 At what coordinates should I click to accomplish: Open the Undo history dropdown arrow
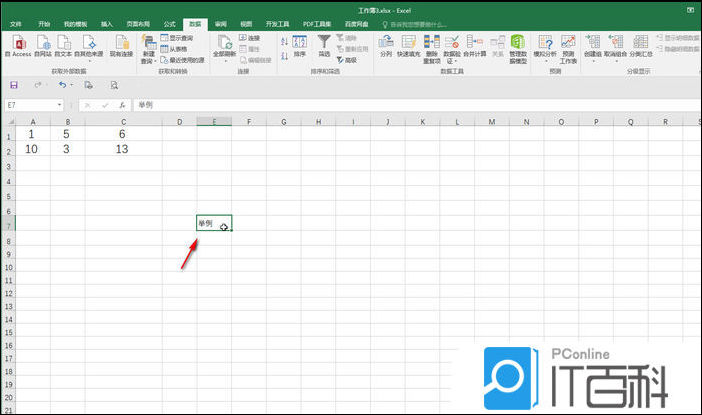[x=72, y=85]
